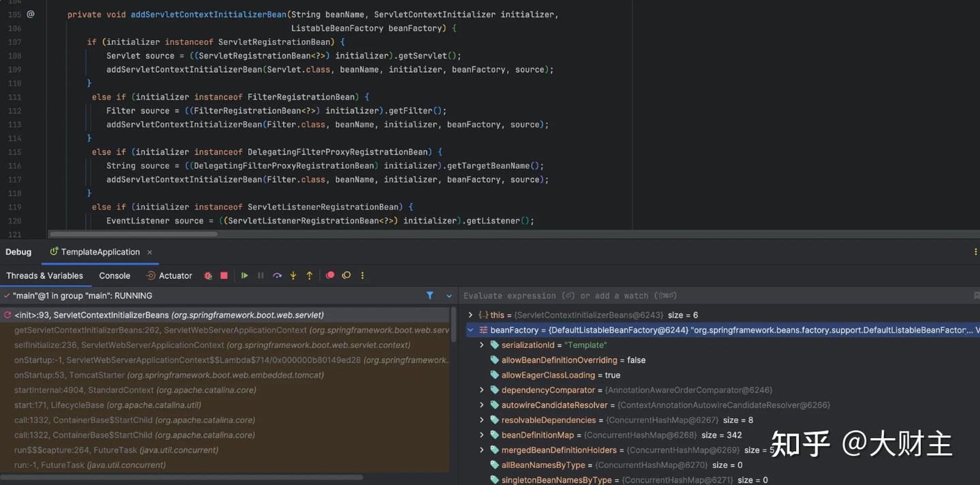Click the Rerun debug bug icon
This screenshot has width=980, height=485.
click(x=208, y=276)
